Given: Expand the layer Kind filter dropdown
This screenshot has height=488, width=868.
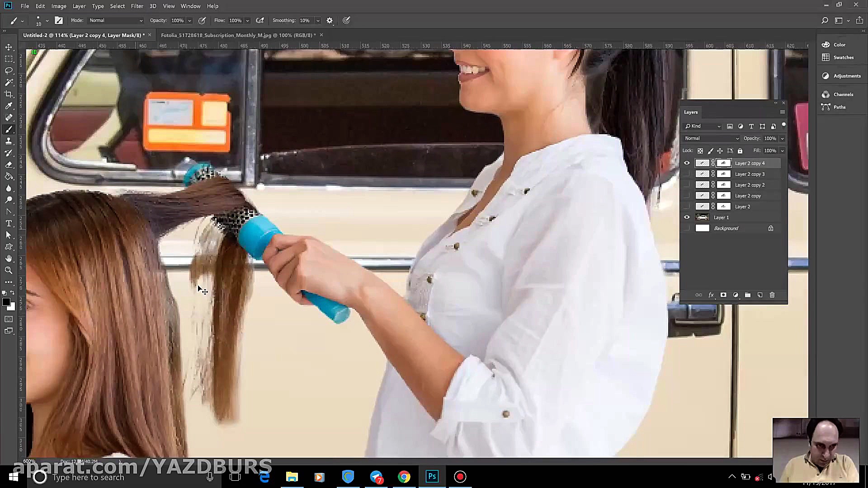Looking at the screenshot, I should (x=703, y=126).
